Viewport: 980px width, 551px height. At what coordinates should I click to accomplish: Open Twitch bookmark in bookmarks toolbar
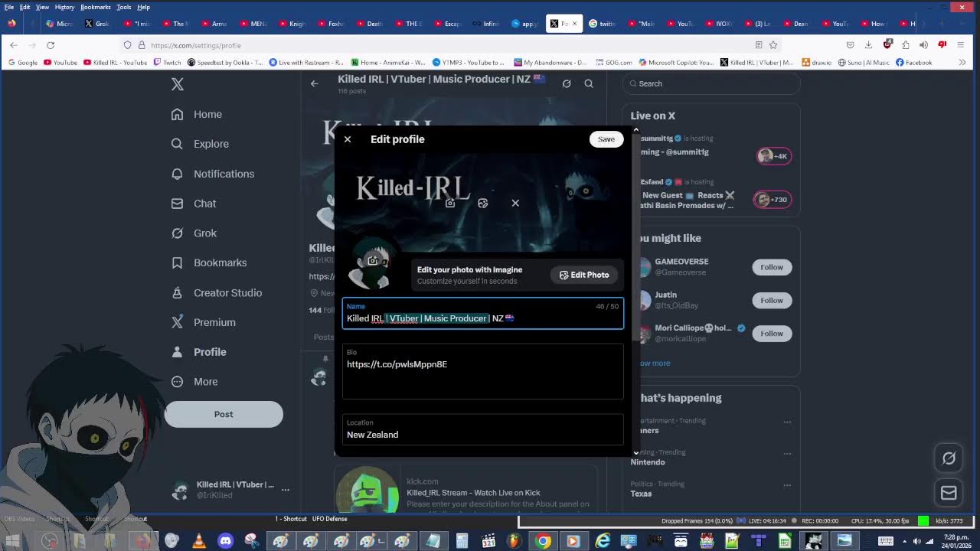coord(167,63)
